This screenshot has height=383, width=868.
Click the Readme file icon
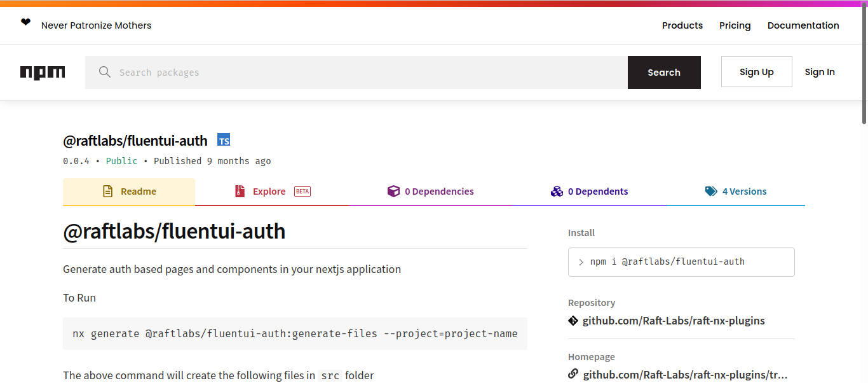(108, 191)
